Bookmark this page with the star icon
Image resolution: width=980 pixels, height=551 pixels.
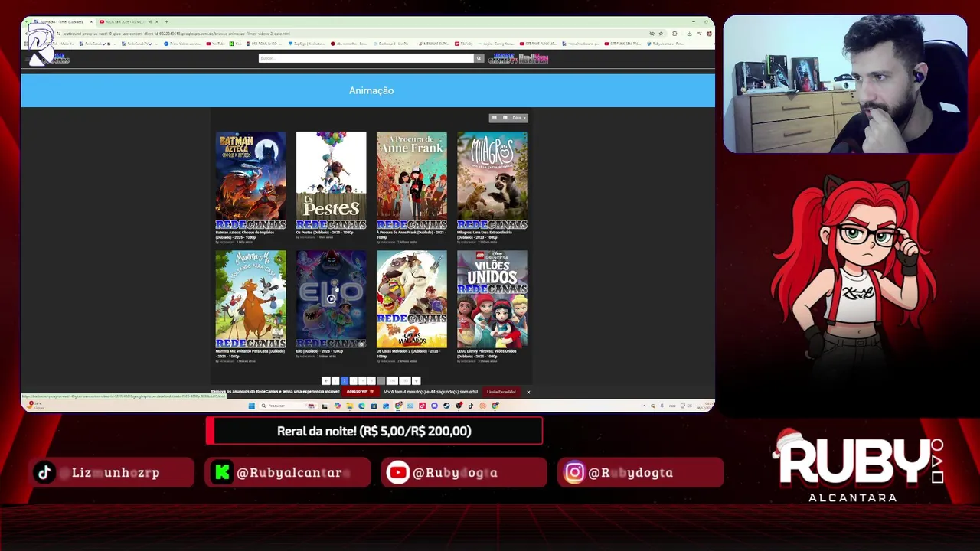pos(661,34)
